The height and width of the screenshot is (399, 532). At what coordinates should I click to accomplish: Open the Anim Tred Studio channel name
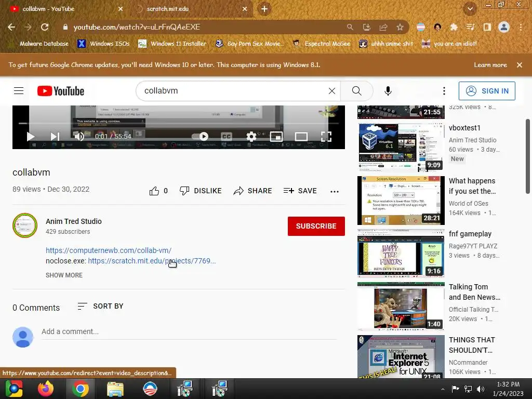74,221
